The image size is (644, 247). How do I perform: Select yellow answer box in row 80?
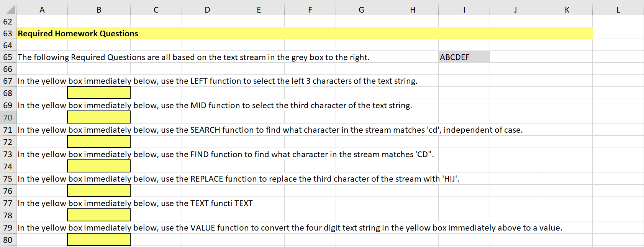pos(99,239)
